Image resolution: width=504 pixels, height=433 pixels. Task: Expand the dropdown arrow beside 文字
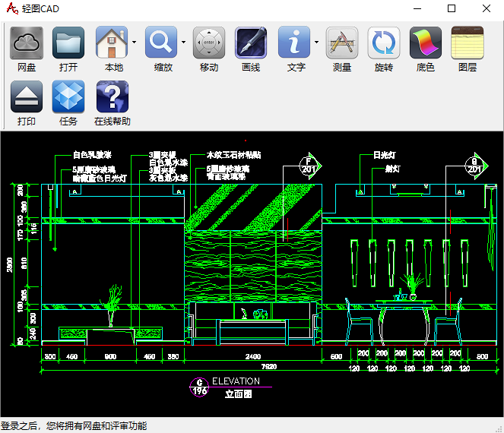(316, 43)
